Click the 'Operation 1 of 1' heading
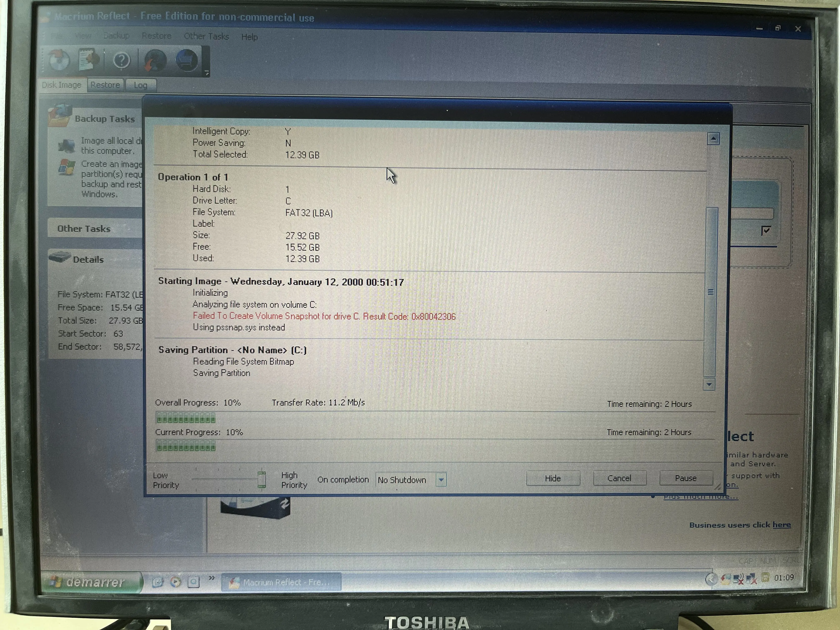840x630 pixels. [x=193, y=177]
